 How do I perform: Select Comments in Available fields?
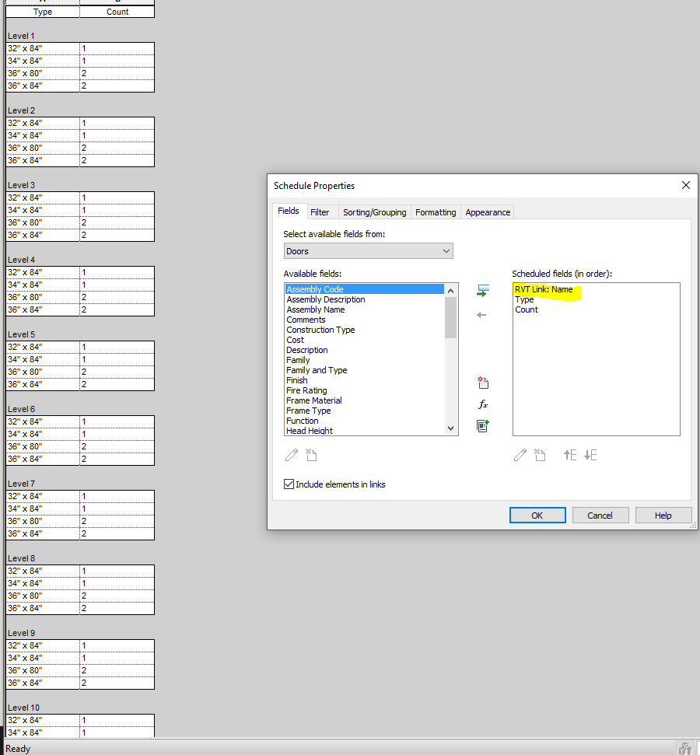click(x=365, y=320)
